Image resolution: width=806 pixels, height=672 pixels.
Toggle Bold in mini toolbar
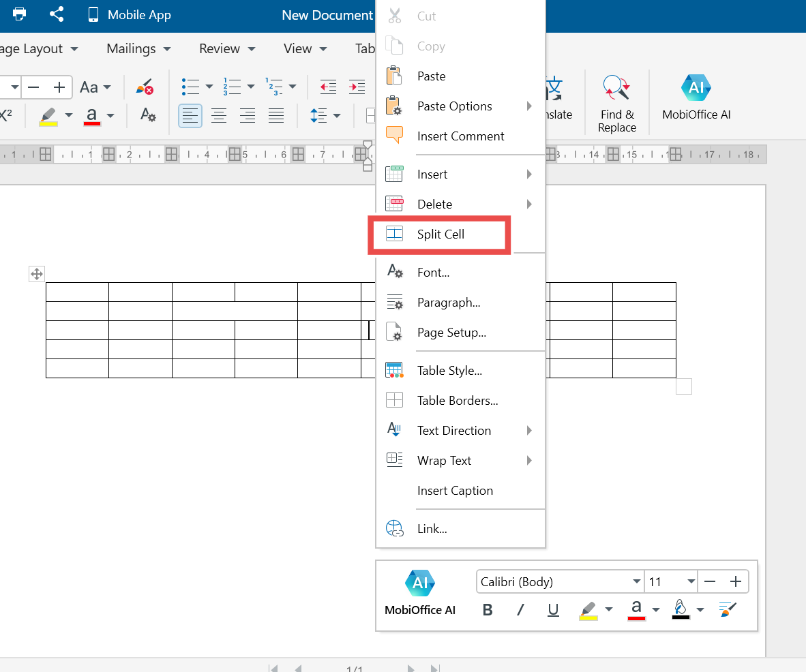(488, 610)
